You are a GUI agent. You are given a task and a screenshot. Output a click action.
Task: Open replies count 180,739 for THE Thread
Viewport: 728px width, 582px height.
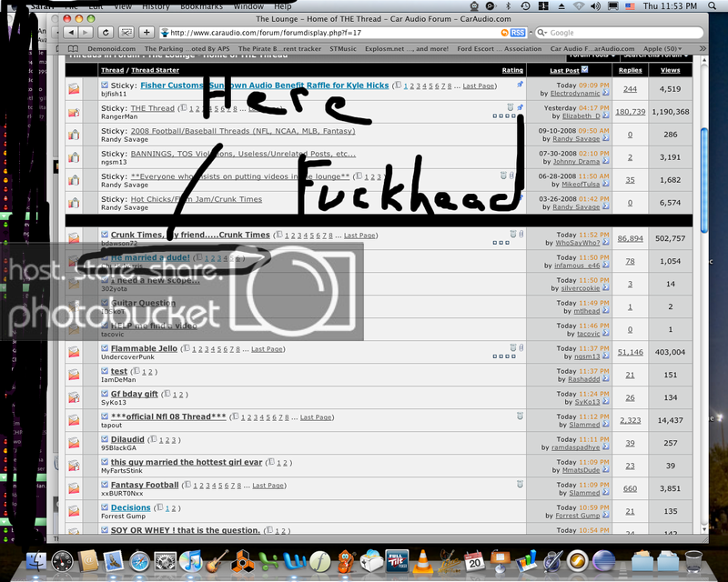point(630,112)
